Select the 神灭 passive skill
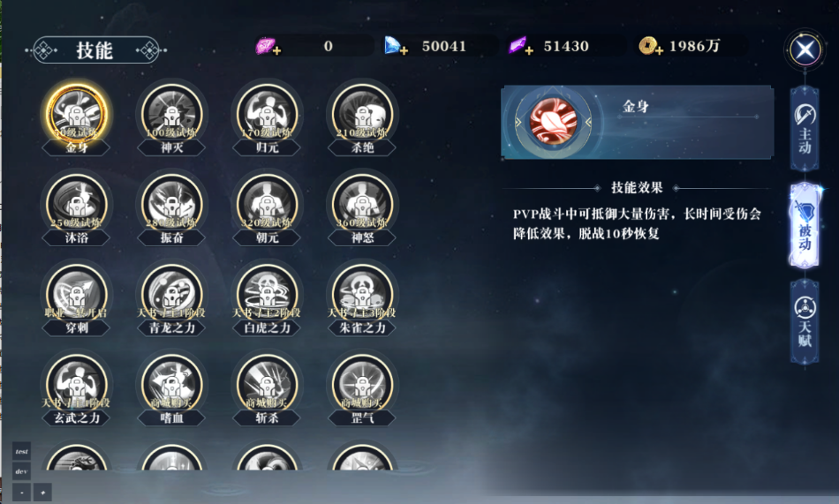The width and height of the screenshot is (839, 504). [x=171, y=114]
